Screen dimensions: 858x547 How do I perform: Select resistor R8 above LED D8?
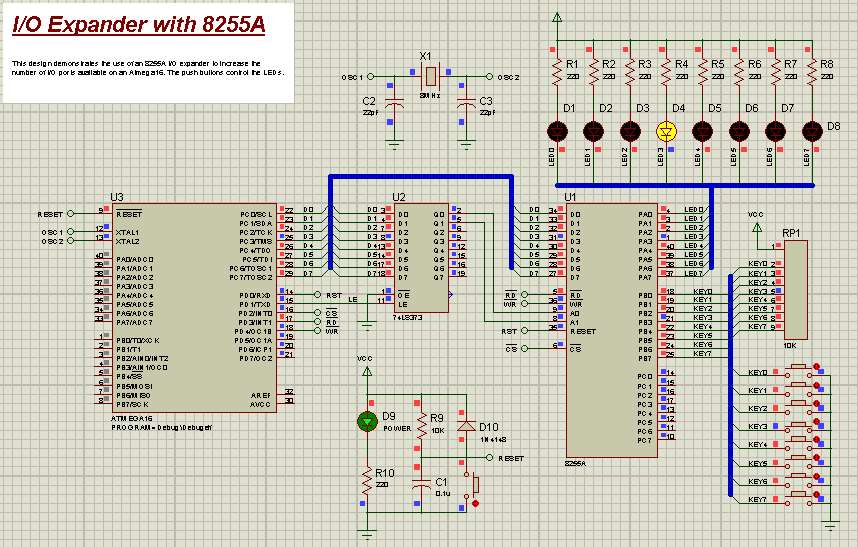click(811, 72)
